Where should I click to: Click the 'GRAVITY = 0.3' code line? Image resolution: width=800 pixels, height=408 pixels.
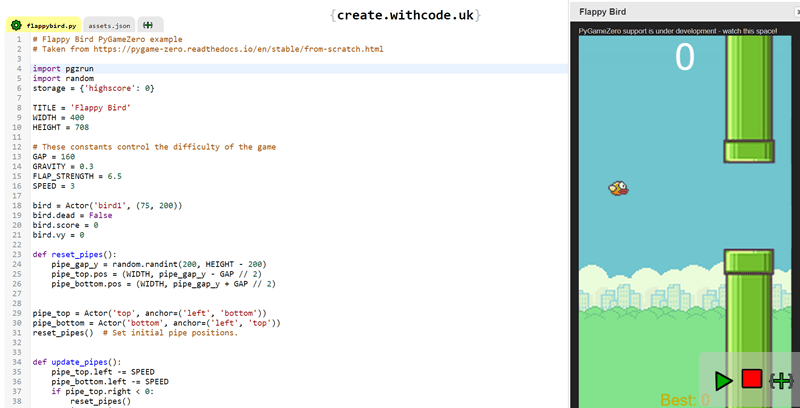[x=63, y=166]
